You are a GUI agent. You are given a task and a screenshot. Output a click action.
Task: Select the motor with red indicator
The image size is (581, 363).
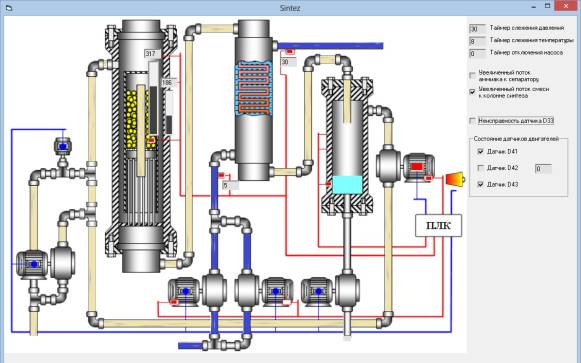pyautogui.click(x=418, y=168)
